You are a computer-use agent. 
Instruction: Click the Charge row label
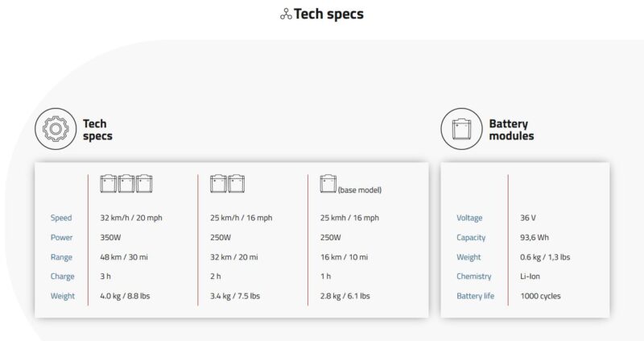point(63,277)
